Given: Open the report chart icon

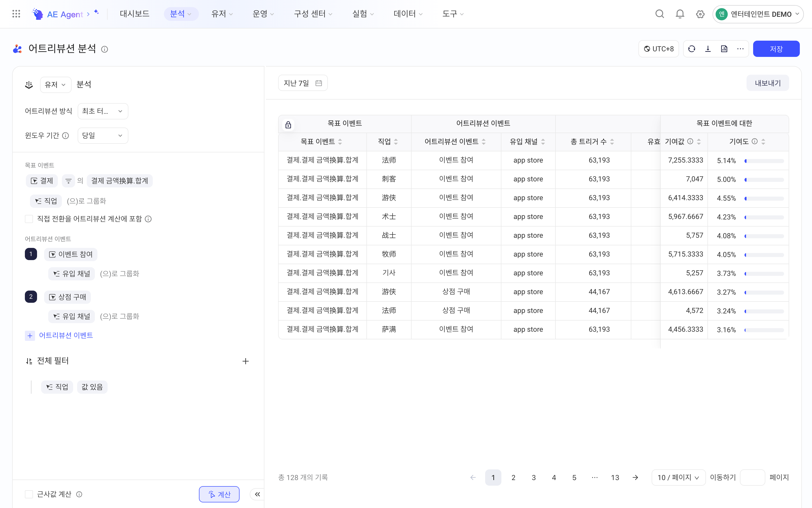Looking at the screenshot, I should tap(724, 49).
